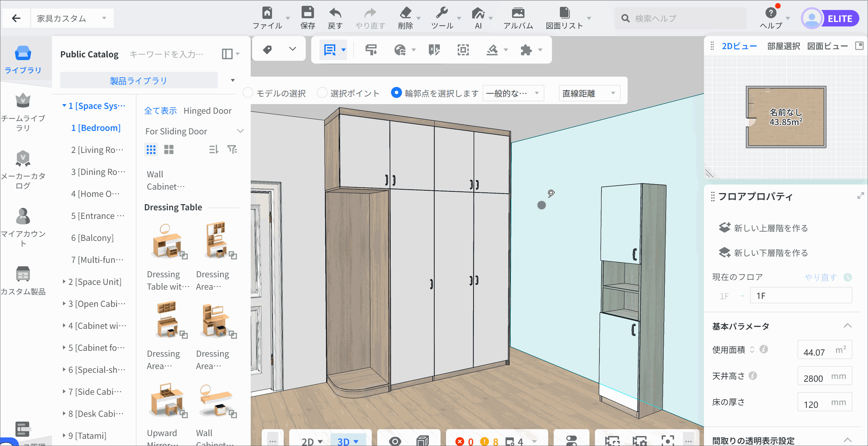Screen dimensions: 868x446
Task: Click the catalog sort icon
Action: coord(214,149)
